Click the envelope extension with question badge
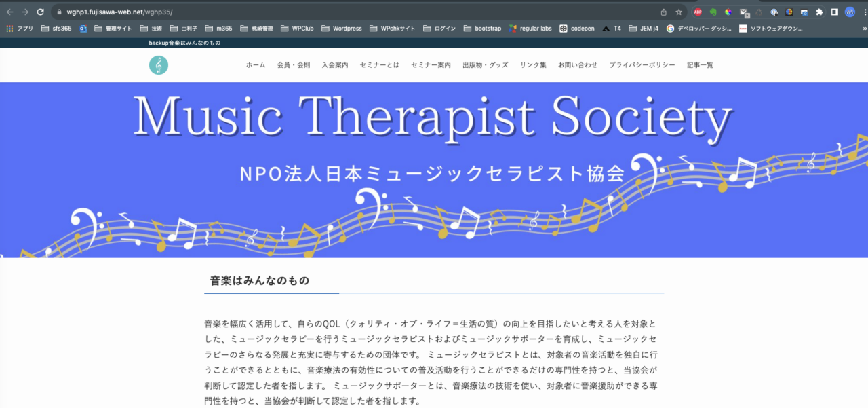Viewport: 868px width, 408px height. [x=744, y=12]
